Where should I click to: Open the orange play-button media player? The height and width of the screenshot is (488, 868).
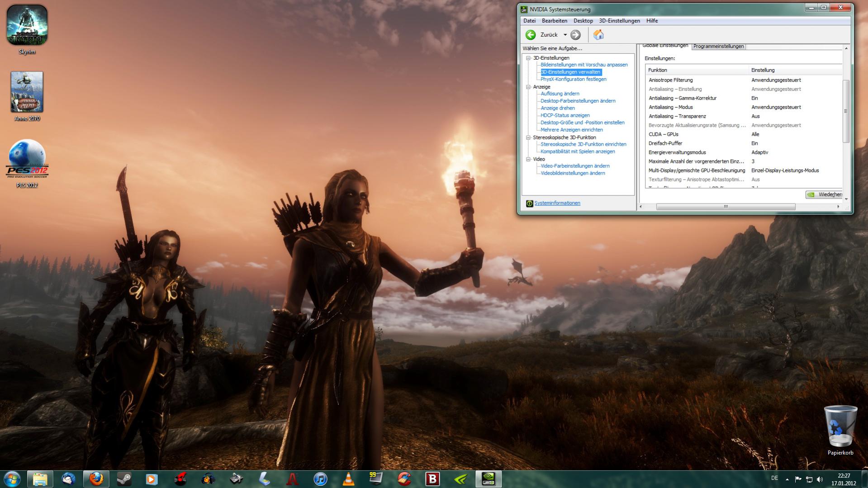[x=152, y=479]
